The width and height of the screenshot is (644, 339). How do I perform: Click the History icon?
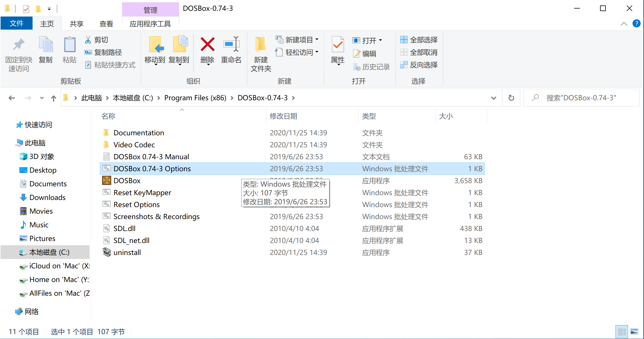[x=357, y=67]
